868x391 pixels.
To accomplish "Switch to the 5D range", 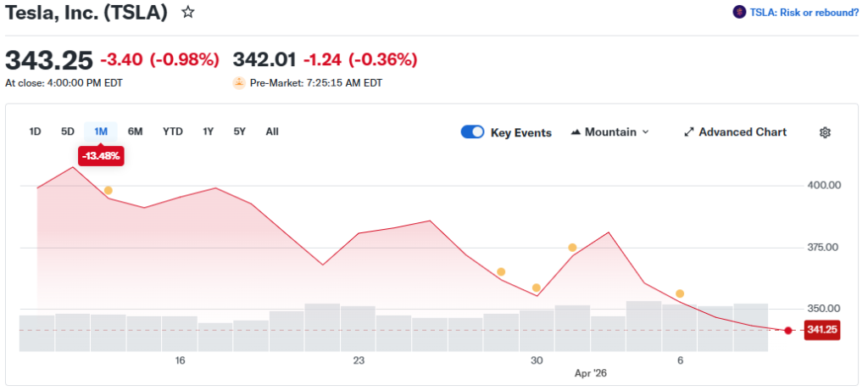I will click(x=68, y=131).
